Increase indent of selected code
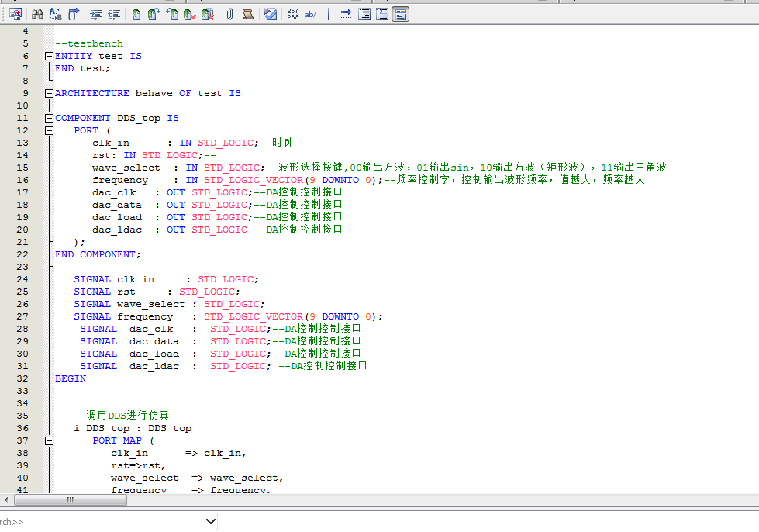 point(97,14)
